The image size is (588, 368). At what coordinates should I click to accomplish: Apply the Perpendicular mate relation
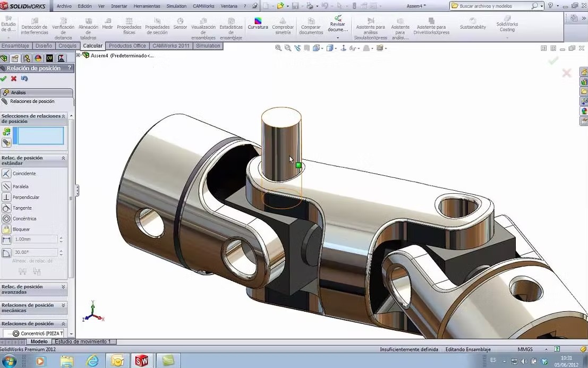6,197
